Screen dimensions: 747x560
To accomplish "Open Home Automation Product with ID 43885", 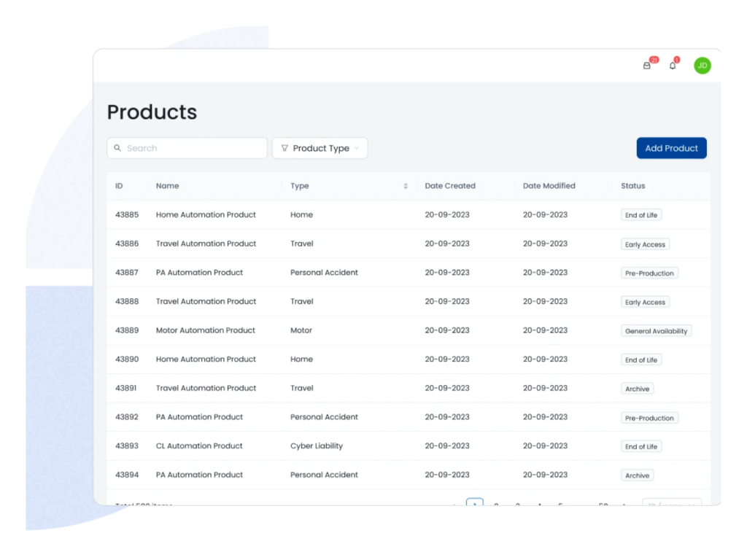I will pyautogui.click(x=206, y=215).
